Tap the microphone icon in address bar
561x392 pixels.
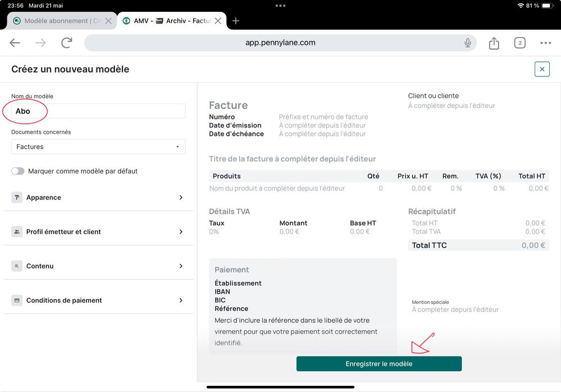click(467, 43)
